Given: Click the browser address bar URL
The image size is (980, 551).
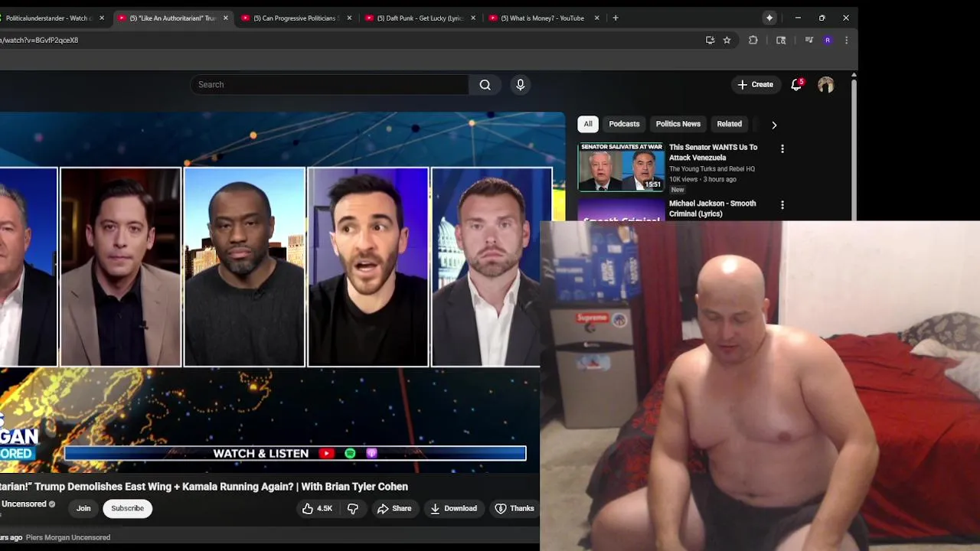Looking at the screenshot, I should tap(39, 40).
